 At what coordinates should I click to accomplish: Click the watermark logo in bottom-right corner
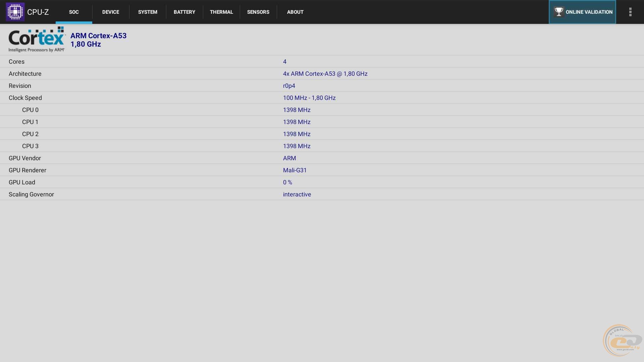[622, 340]
